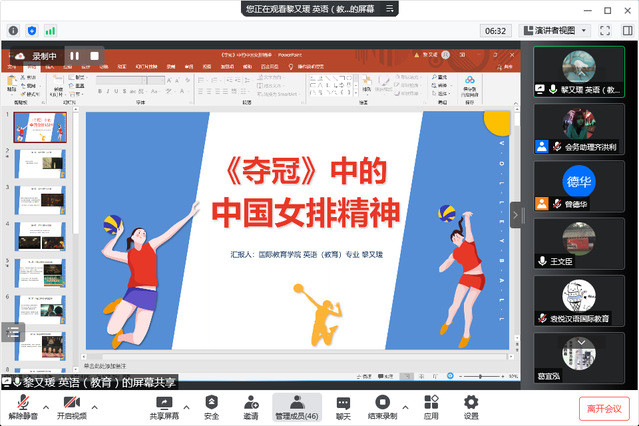Viewport: 639px width, 426px height.
Task: Click the red 离开会议 leave meeting button
Action: 605,407
